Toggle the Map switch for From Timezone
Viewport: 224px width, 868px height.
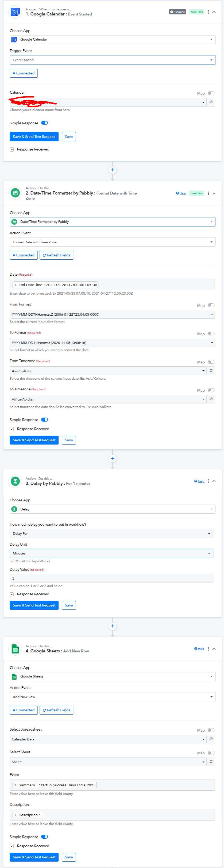pyautogui.click(x=211, y=362)
